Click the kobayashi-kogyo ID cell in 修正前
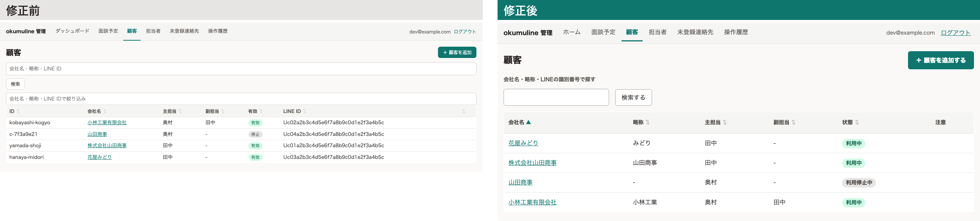Image resolution: width=980 pixels, height=221 pixels. tap(30, 123)
